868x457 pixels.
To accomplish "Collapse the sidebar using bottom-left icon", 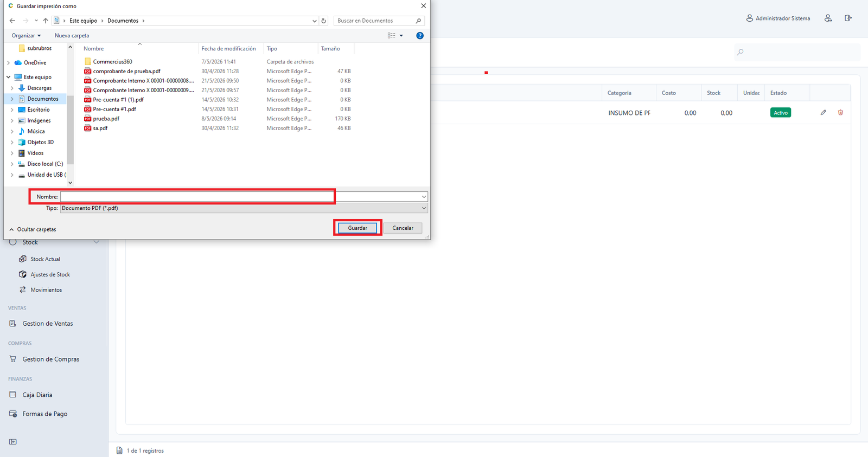I will (x=13, y=441).
